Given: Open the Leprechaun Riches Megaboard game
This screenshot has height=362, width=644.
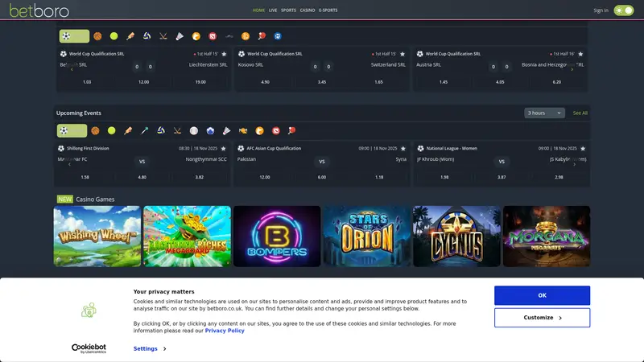Looking at the screenshot, I should (188, 237).
